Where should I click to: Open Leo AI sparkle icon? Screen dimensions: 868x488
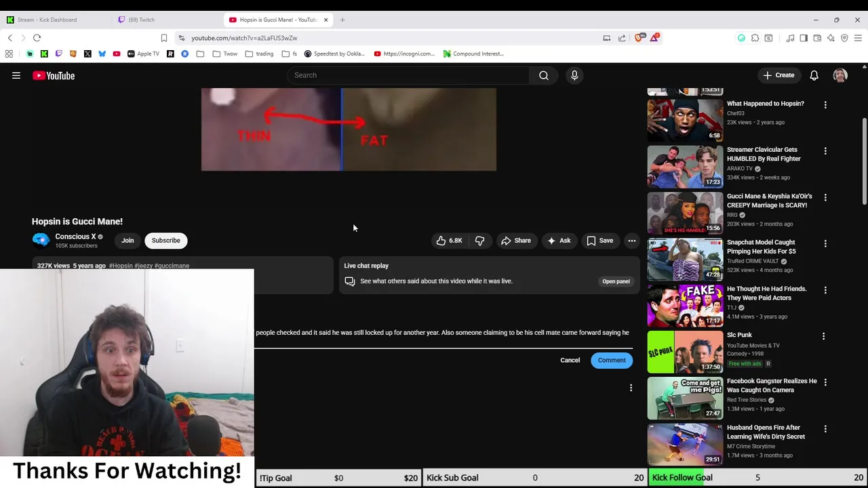(831, 38)
